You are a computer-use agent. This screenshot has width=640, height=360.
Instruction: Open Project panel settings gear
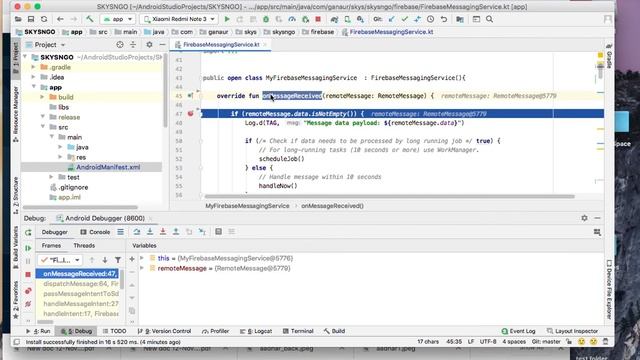(x=149, y=44)
